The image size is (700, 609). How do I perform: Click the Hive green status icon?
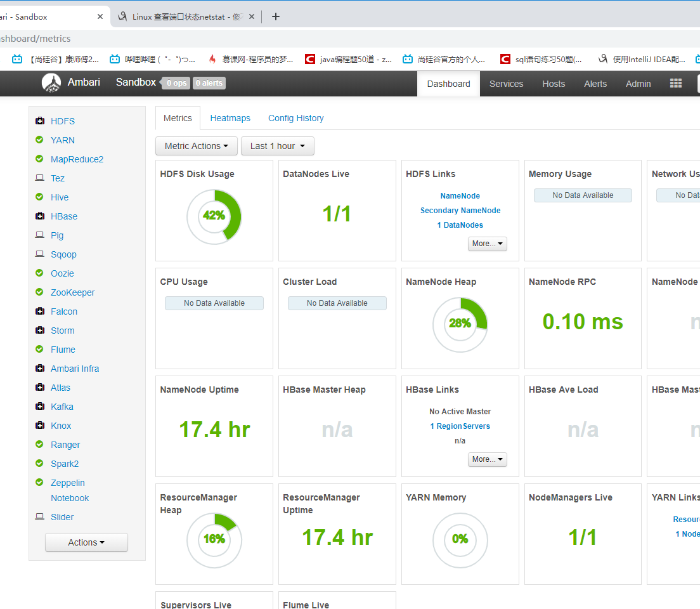[39, 197]
